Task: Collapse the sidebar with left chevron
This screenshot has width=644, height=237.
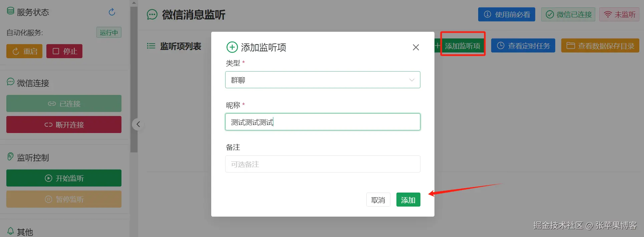Action: [138, 124]
